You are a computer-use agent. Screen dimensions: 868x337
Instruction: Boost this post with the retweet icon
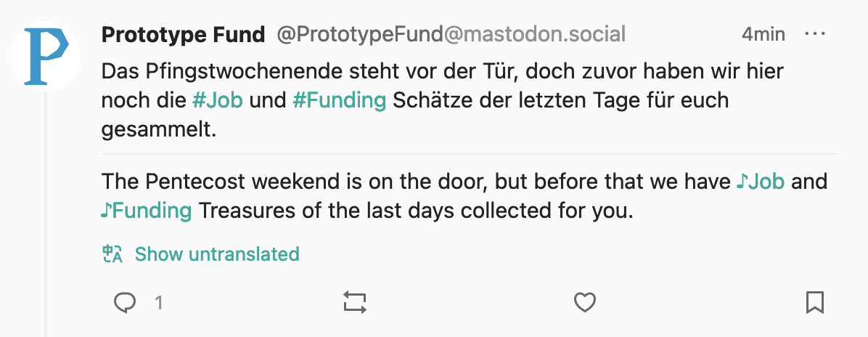point(354,303)
